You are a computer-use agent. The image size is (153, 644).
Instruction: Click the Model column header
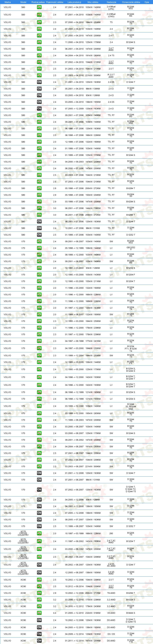pyautogui.click(x=23, y=2)
